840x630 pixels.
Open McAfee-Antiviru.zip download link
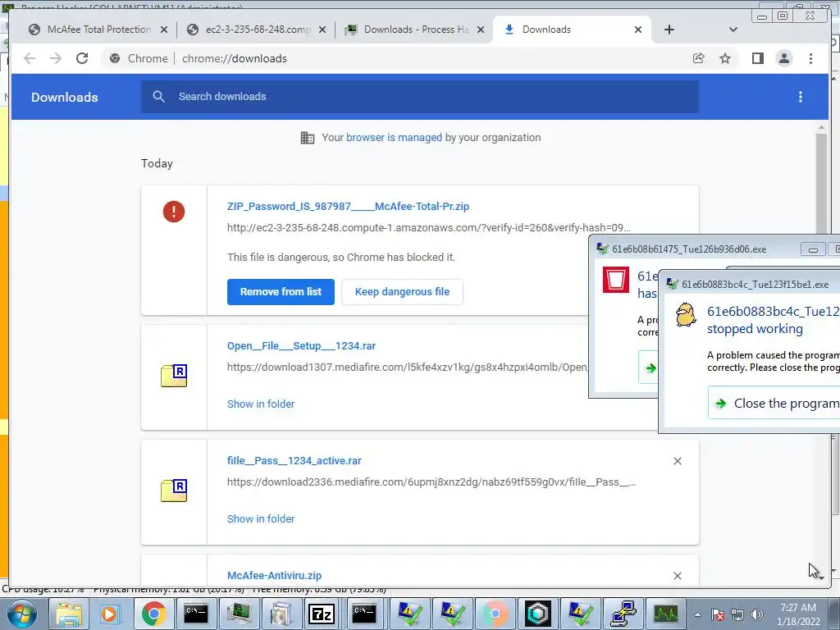(x=274, y=575)
